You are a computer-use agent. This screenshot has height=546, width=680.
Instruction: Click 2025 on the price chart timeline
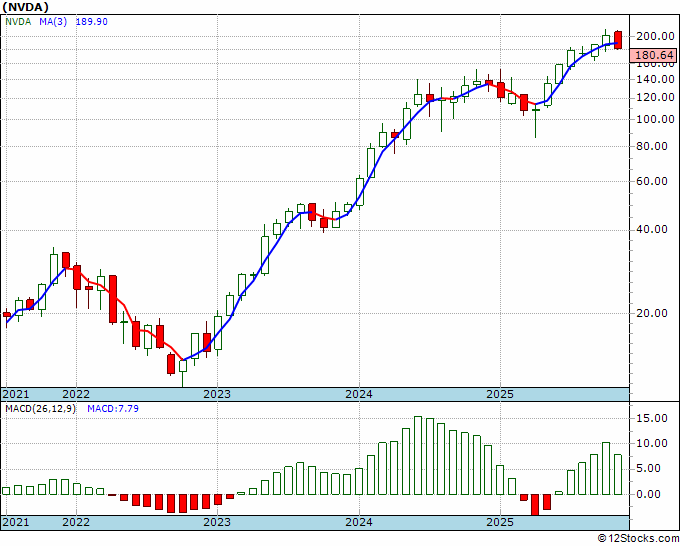click(500, 394)
